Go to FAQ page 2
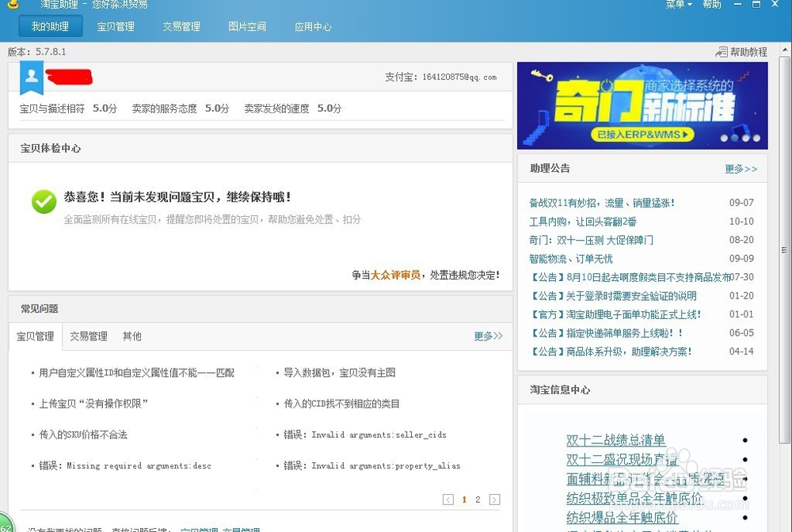Image resolution: width=792 pixels, height=532 pixels. [x=478, y=500]
